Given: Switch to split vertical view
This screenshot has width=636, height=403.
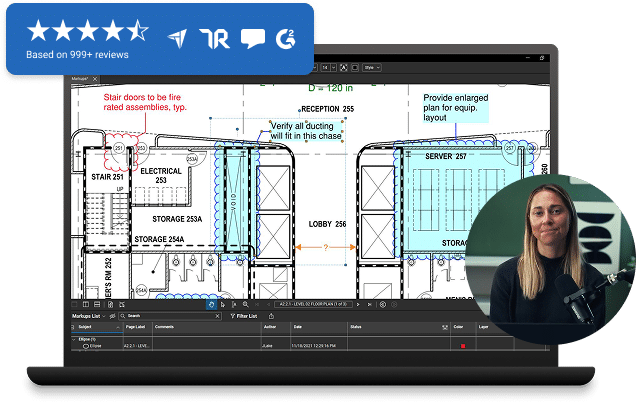Looking at the screenshot, I should coord(86,304).
